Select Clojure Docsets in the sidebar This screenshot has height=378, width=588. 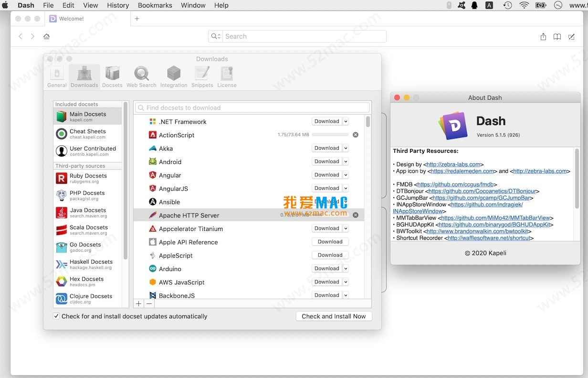pyautogui.click(x=88, y=299)
